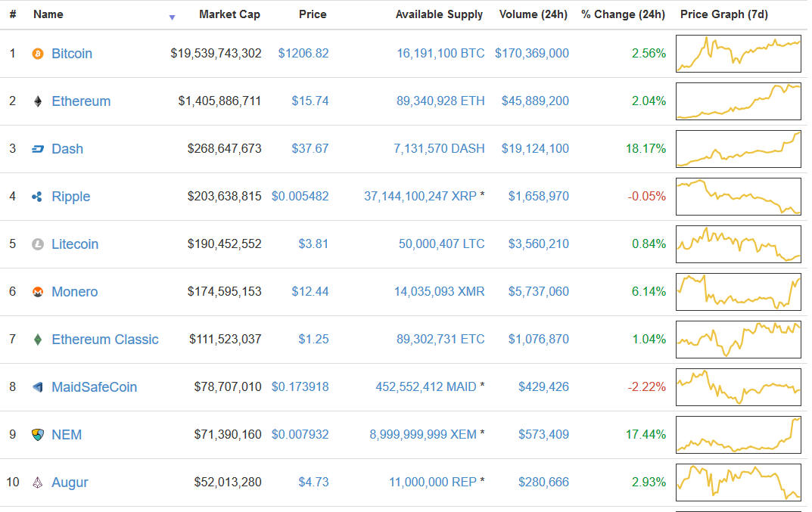Sort table by Market Cap column

(x=229, y=14)
